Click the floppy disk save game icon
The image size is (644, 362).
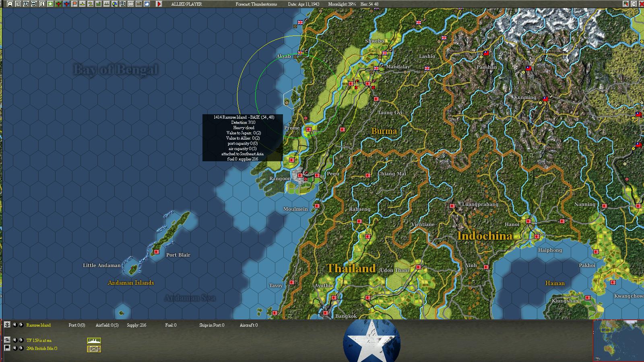click(x=10, y=4)
